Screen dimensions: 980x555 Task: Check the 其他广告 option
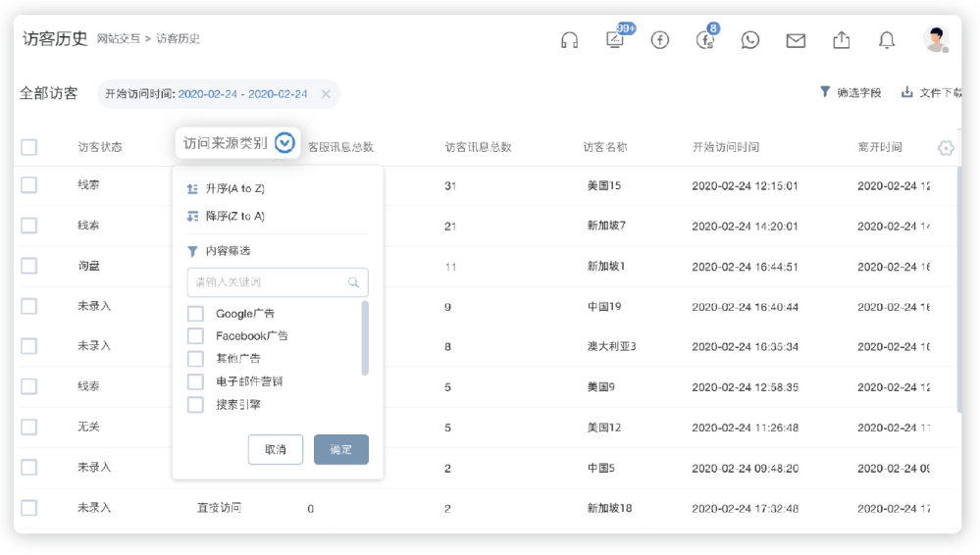pos(195,358)
